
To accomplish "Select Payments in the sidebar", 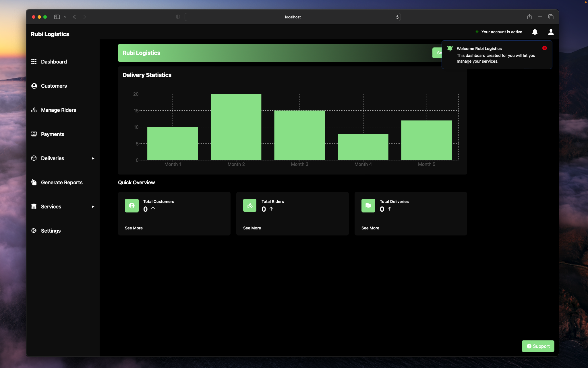I will pos(52,134).
